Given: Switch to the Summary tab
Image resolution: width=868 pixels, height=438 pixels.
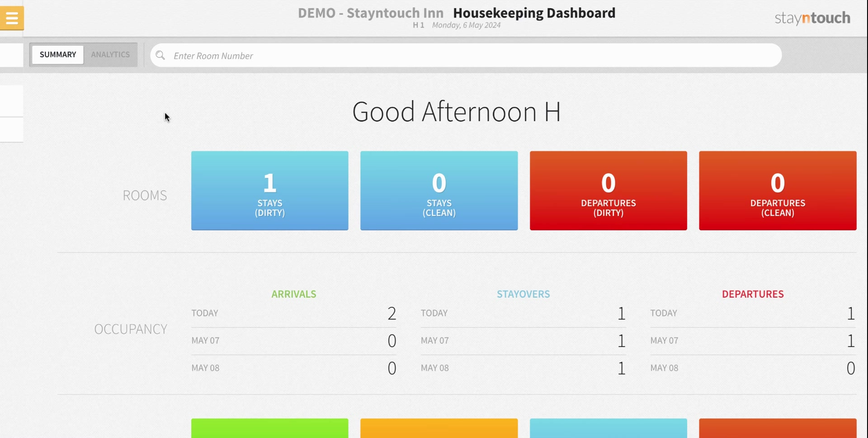Looking at the screenshot, I should tap(58, 54).
